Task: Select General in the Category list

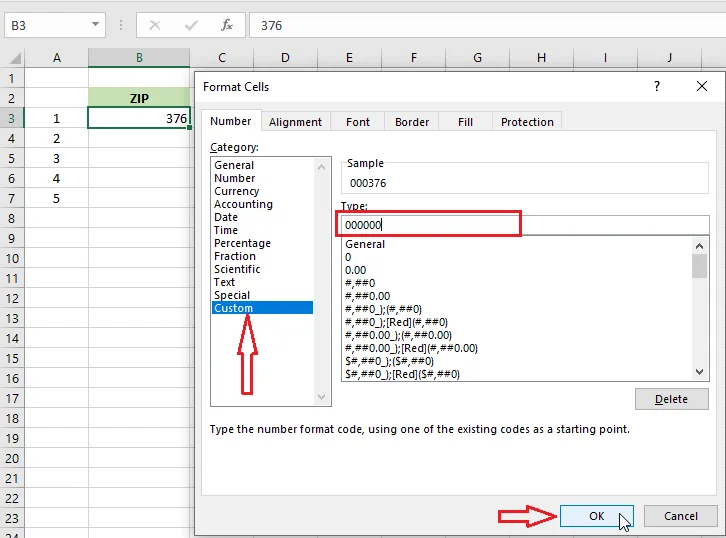Action: 263,165
